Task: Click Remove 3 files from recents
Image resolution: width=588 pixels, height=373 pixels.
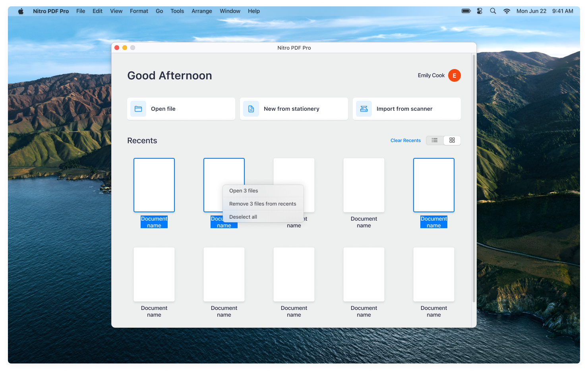Action: click(263, 204)
